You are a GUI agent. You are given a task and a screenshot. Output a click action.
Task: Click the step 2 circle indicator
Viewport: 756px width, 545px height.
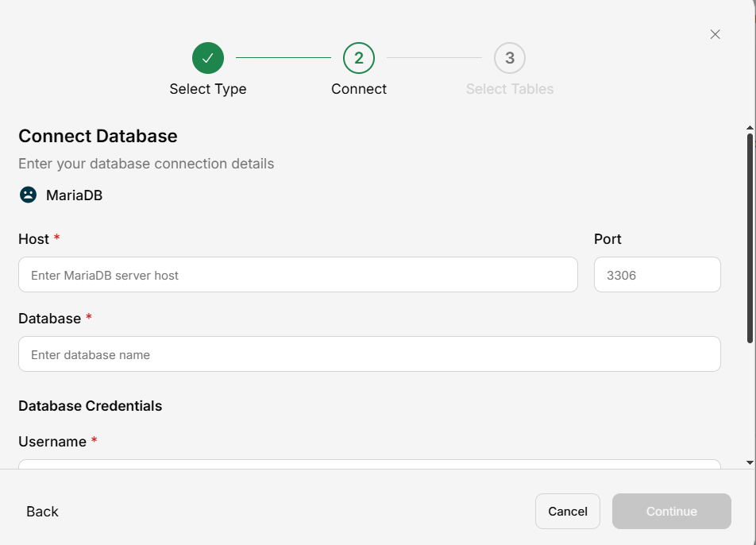(x=359, y=58)
